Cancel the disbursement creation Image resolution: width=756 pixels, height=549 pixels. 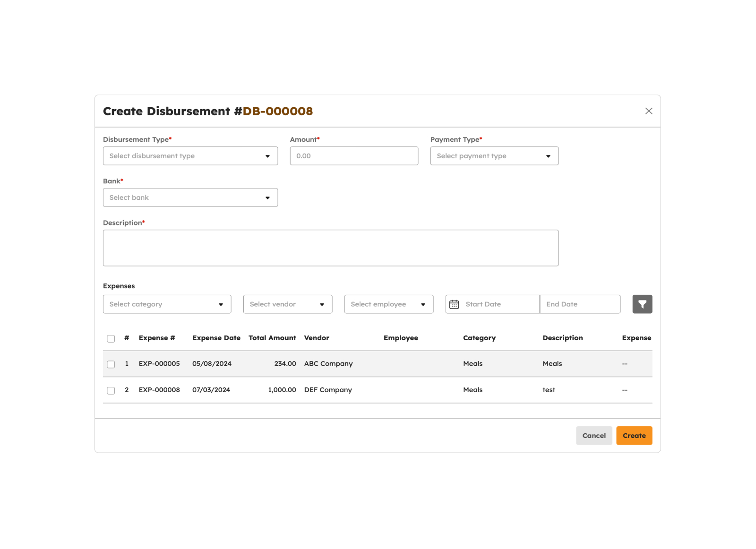[x=594, y=436]
